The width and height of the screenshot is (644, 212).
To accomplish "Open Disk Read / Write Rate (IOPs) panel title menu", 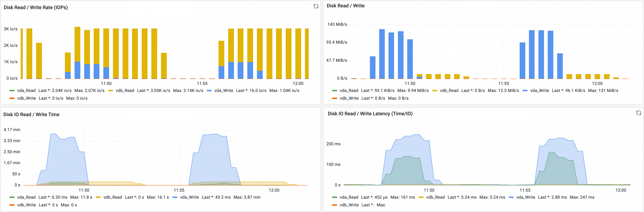I will click(x=35, y=8).
